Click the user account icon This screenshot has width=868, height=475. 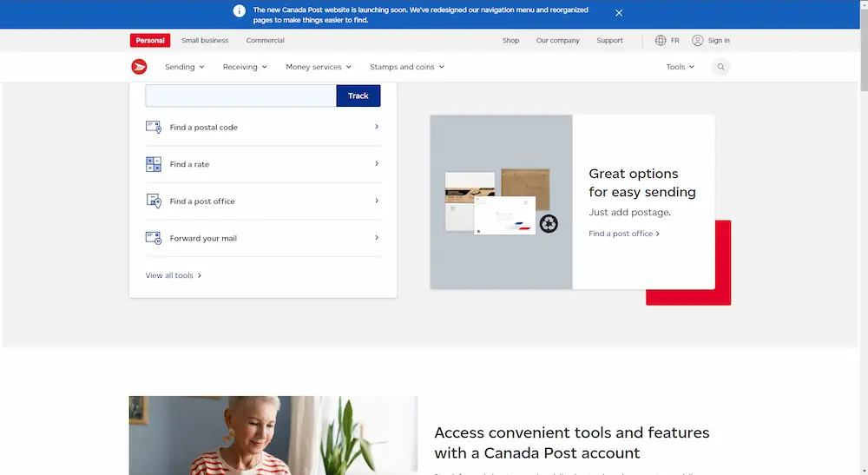pyautogui.click(x=698, y=41)
